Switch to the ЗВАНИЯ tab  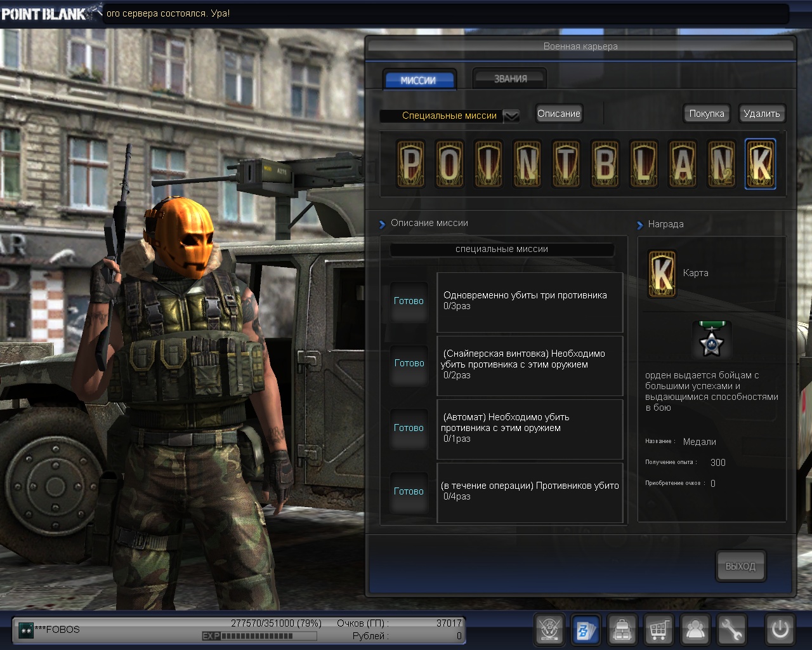pos(510,79)
